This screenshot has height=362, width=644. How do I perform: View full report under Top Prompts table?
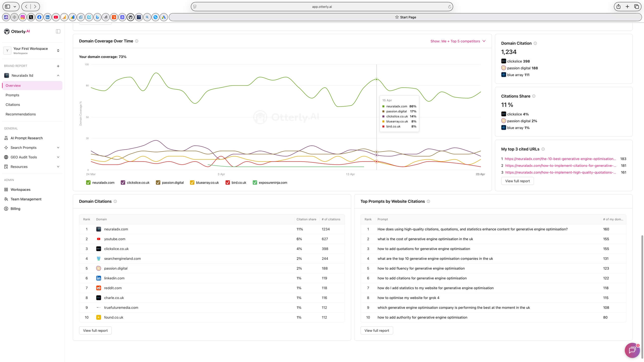click(x=377, y=331)
